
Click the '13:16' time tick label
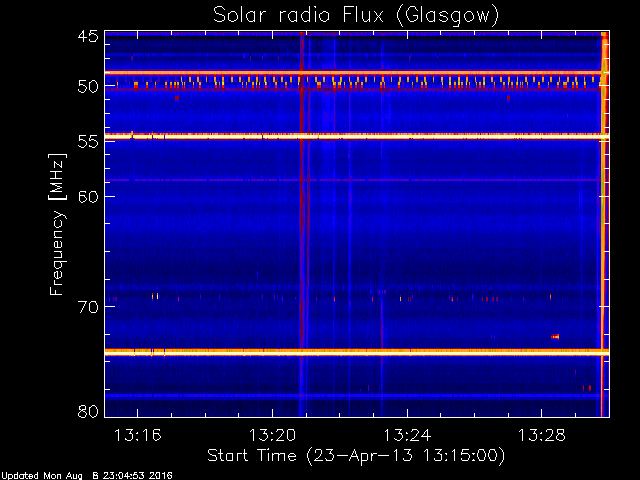(138, 436)
